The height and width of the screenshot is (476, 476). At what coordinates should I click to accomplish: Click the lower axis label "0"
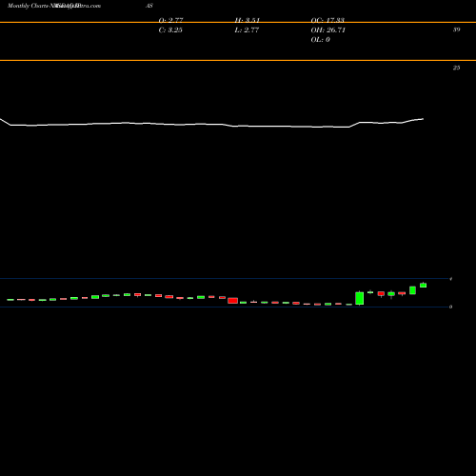450,307
